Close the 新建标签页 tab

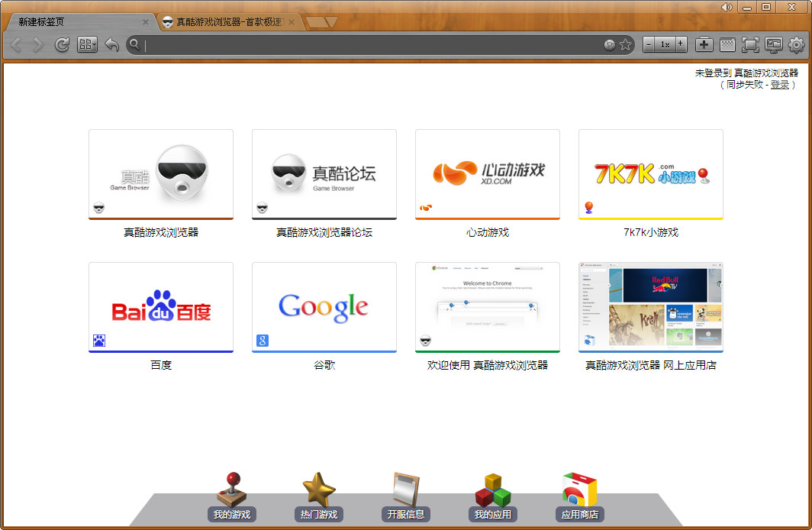[x=146, y=21]
